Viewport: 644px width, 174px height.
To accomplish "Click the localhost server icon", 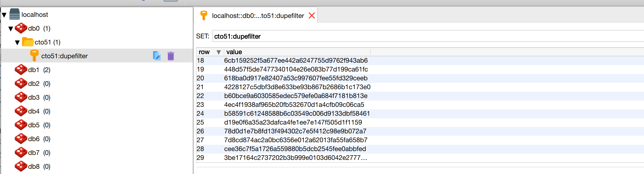I will coord(15,14).
